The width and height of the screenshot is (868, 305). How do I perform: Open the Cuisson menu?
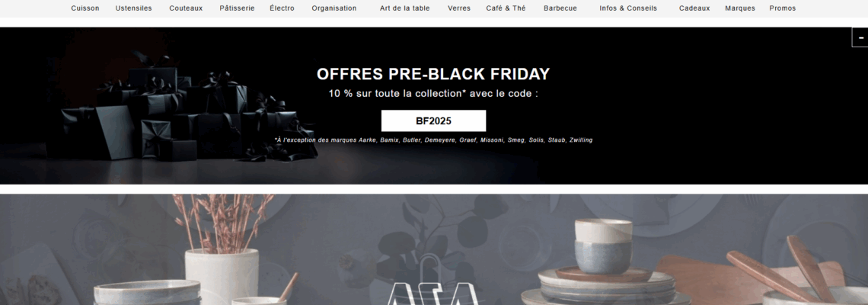click(x=85, y=8)
